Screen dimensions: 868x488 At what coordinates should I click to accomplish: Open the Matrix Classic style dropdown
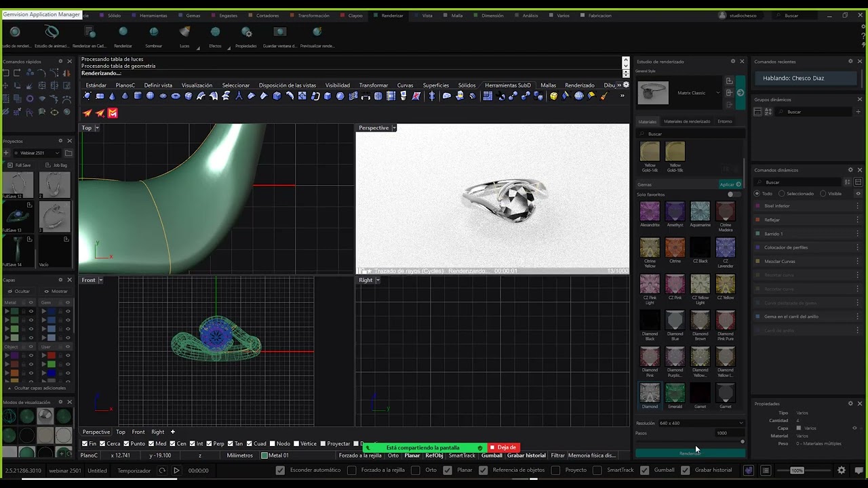click(x=717, y=93)
